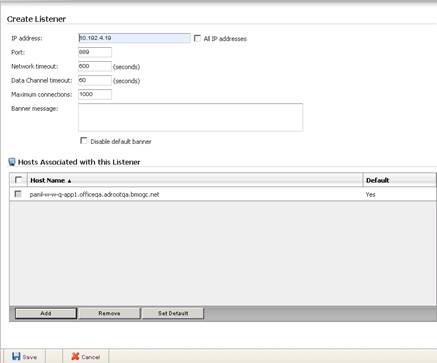This screenshot has height=363, width=437.
Task: Click the Hosts Associated section icon
Action: 12,162
